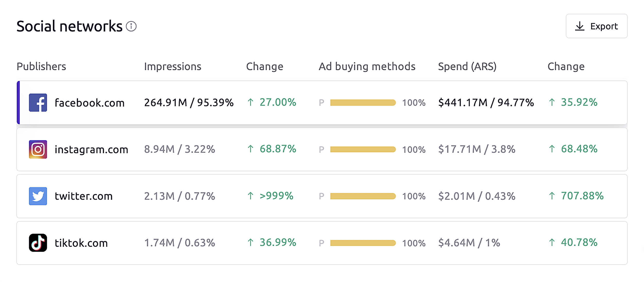Image resolution: width=644 pixels, height=282 pixels.
Task: Sort by the Impressions column header
Action: pyautogui.click(x=173, y=66)
